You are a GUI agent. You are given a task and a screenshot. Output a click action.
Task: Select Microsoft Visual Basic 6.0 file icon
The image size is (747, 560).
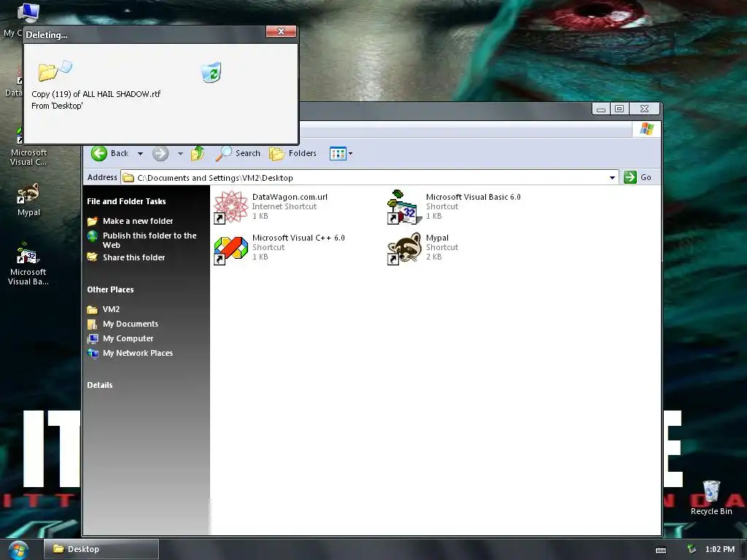(404, 206)
